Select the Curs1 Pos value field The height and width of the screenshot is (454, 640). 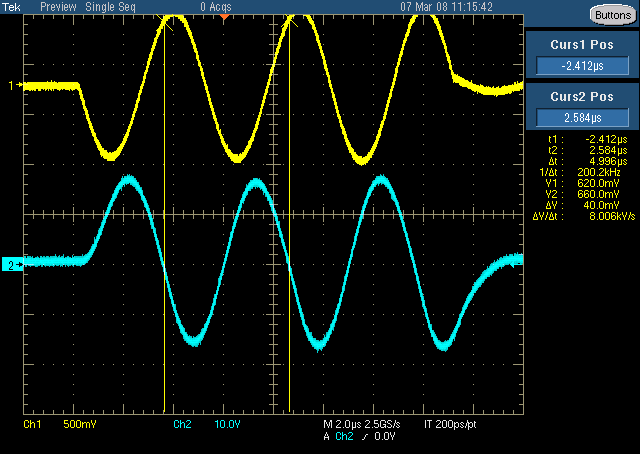coord(582,66)
